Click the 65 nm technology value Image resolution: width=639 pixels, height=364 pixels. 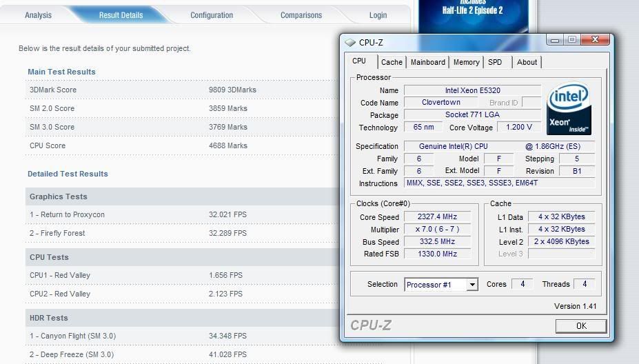(x=423, y=127)
